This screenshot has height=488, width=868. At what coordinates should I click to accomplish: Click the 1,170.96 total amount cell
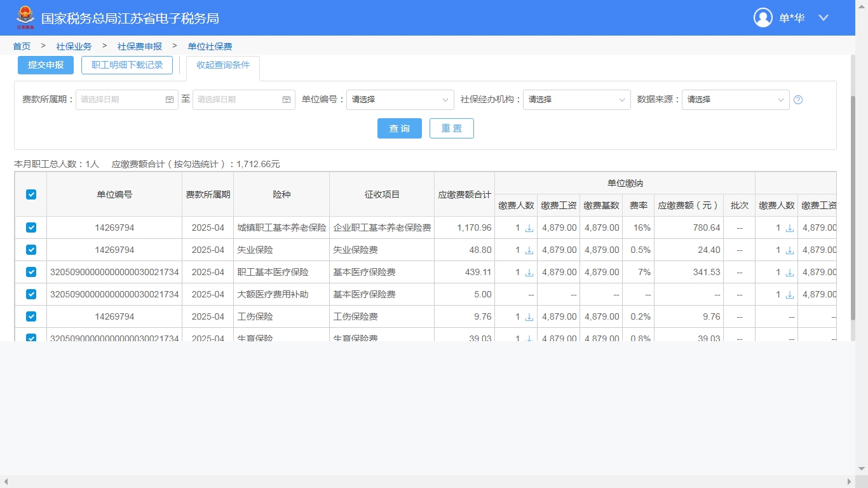465,227
